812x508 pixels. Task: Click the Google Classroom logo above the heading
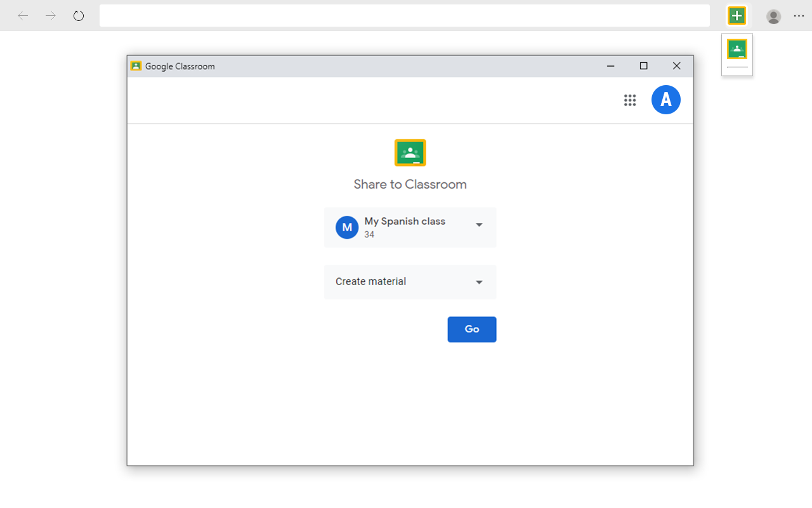pos(410,153)
